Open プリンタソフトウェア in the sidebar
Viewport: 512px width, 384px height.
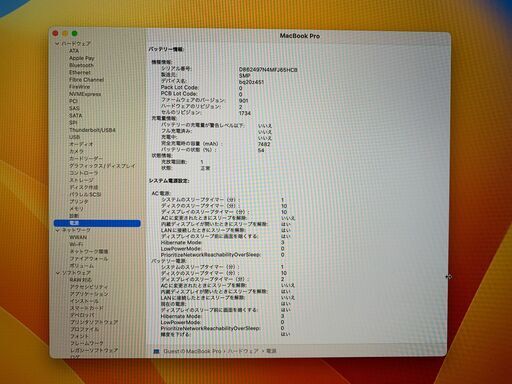[x=94, y=322]
